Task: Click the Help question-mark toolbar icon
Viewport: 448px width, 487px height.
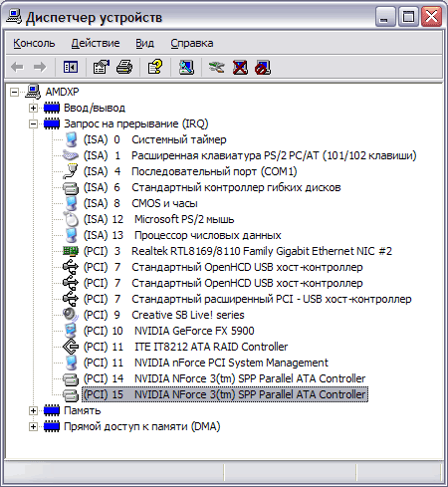Action: 155,67
